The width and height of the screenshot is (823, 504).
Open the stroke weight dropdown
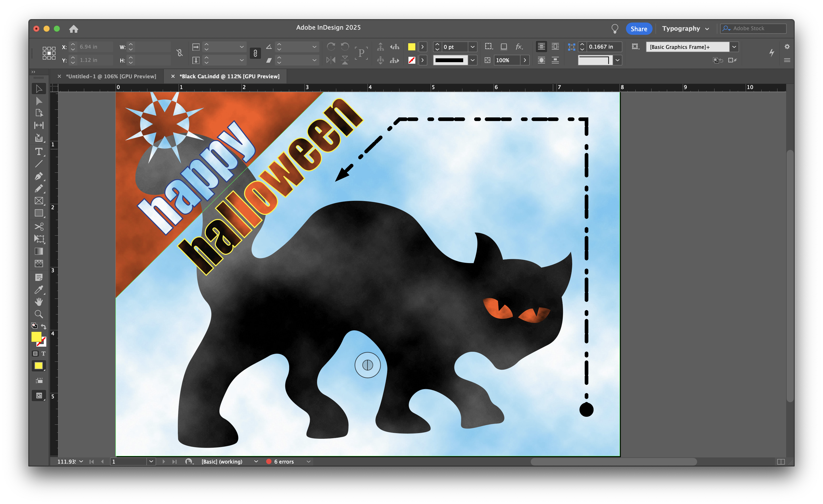473,47
